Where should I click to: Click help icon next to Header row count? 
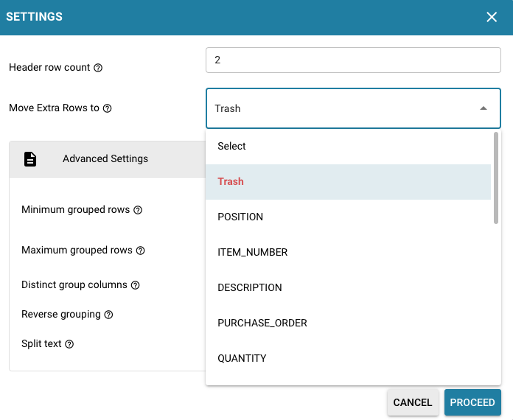[x=99, y=68]
